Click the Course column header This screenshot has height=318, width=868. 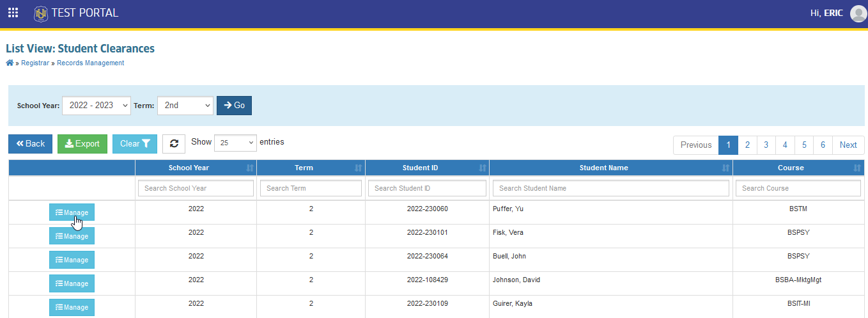pos(799,168)
